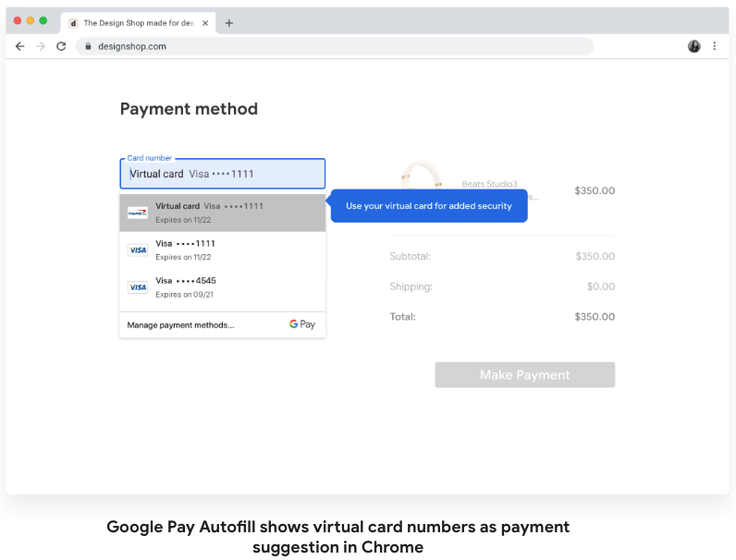
Task: Click the padlock site security icon
Action: (88, 46)
